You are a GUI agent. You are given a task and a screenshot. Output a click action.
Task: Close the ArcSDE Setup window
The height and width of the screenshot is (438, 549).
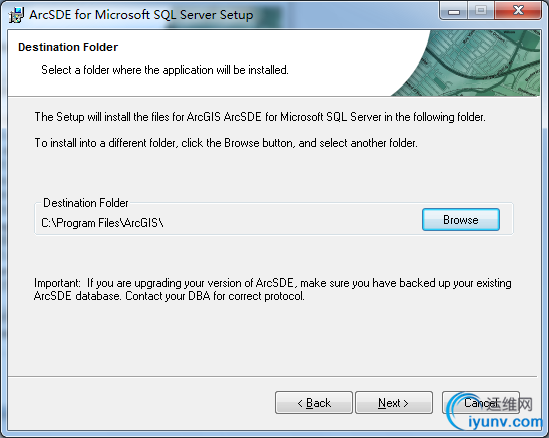pos(517,11)
